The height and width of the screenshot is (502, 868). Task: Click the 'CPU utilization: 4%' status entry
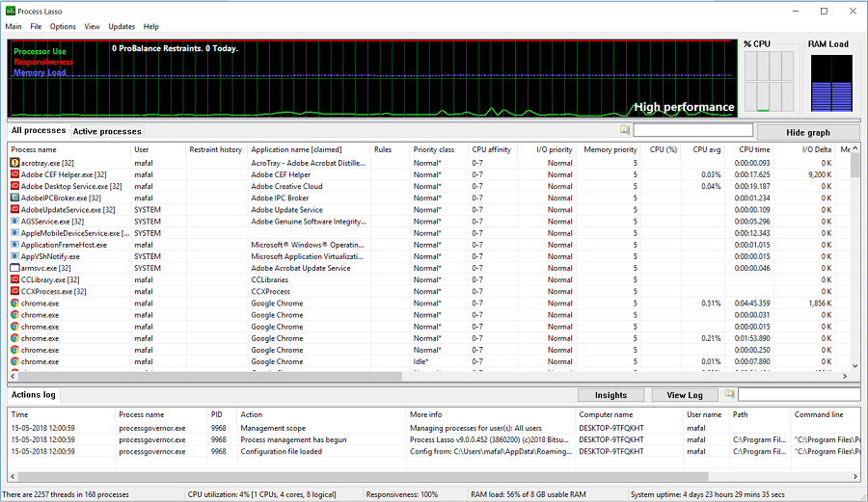click(261, 494)
